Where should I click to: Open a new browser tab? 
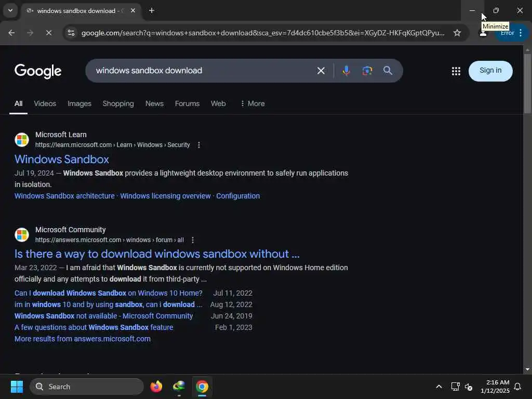152,10
